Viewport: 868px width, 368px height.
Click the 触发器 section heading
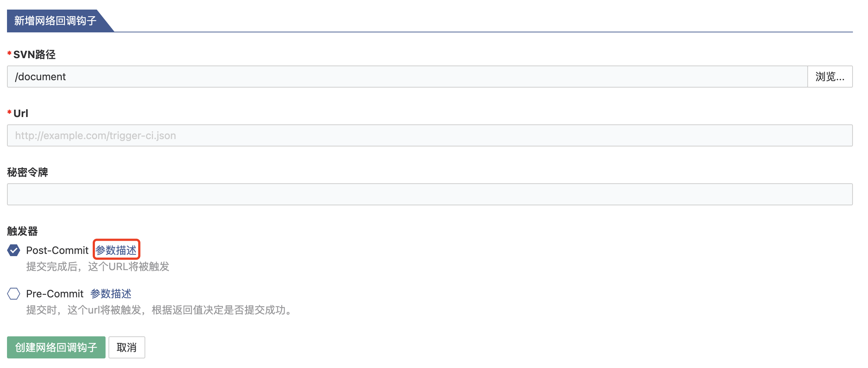click(22, 231)
